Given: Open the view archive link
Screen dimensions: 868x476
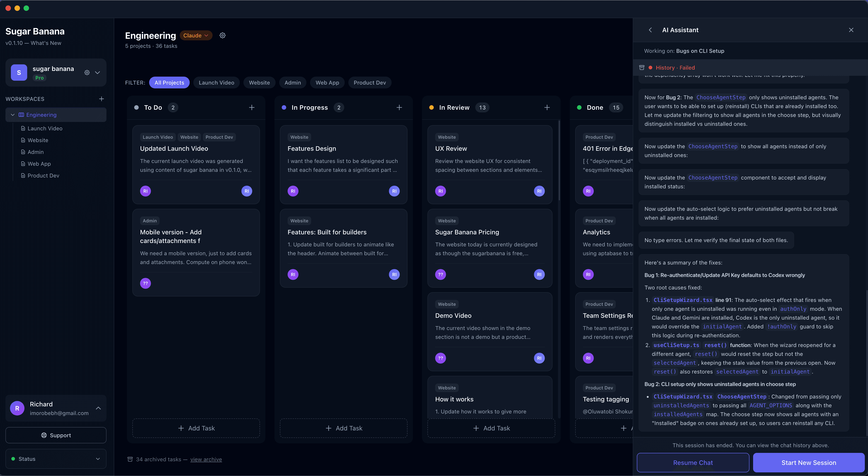Looking at the screenshot, I should [206, 459].
